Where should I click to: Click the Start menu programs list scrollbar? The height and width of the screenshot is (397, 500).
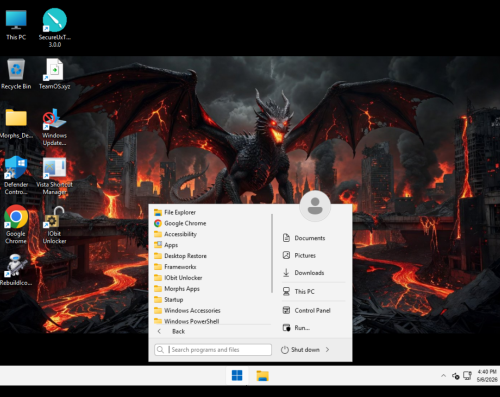pos(272,253)
